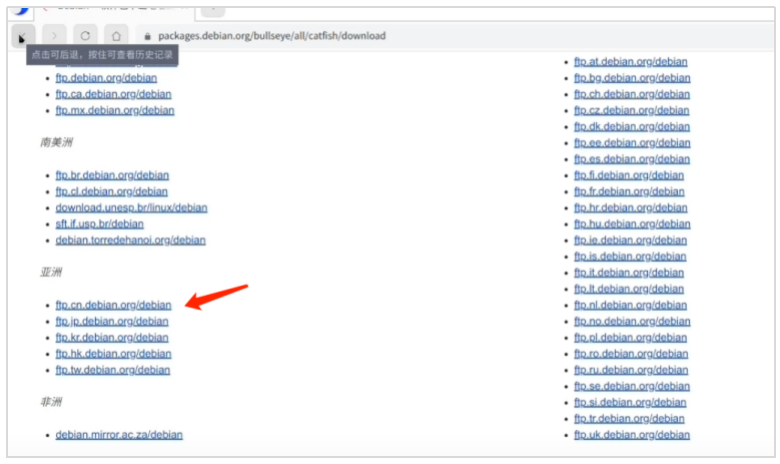Image resolution: width=780 pixels, height=464 pixels.
Task: Open the ftp.hu.debian.org/debian mirror link
Action: click(x=632, y=224)
